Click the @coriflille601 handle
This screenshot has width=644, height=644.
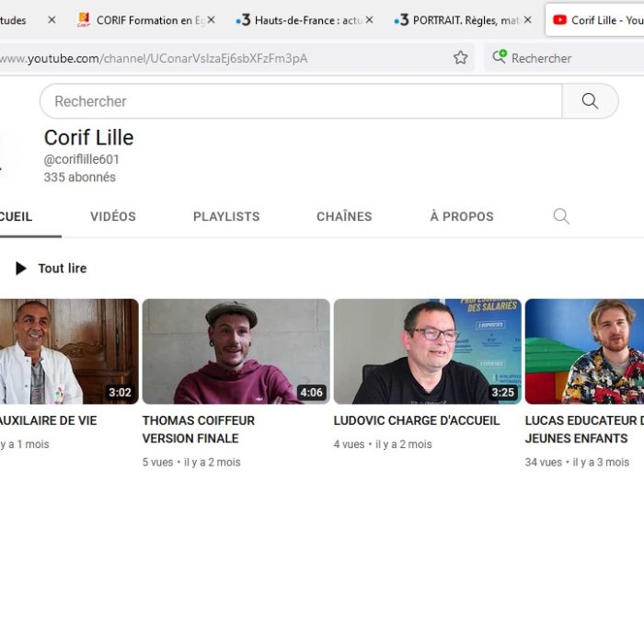click(81, 159)
